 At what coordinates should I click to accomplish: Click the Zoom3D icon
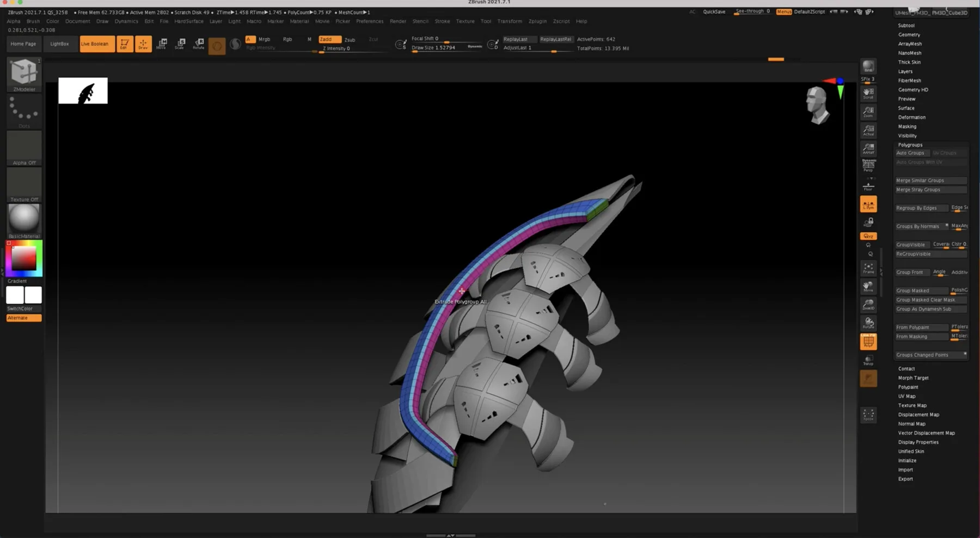[868, 305]
